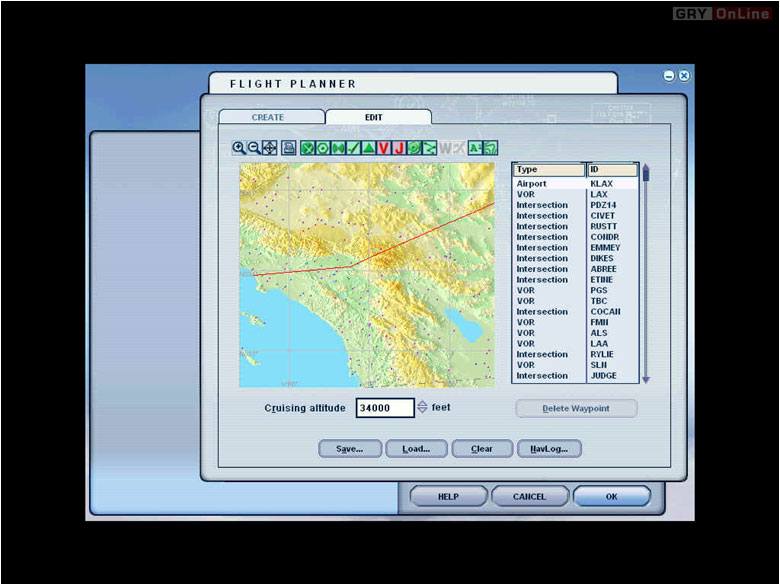Sort waypoints by Type column header
The height and width of the screenshot is (585, 780).
coord(549,170)
